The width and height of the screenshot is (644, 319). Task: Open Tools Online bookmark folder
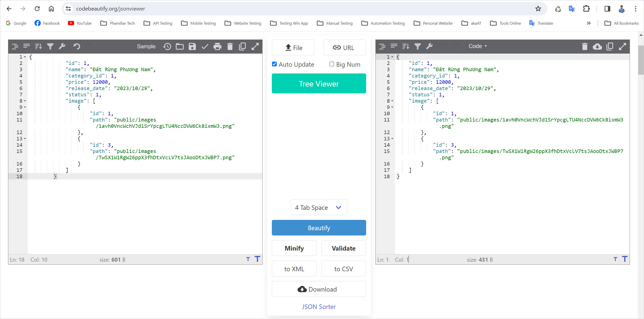pyautogui.click(x=506, y=23)
